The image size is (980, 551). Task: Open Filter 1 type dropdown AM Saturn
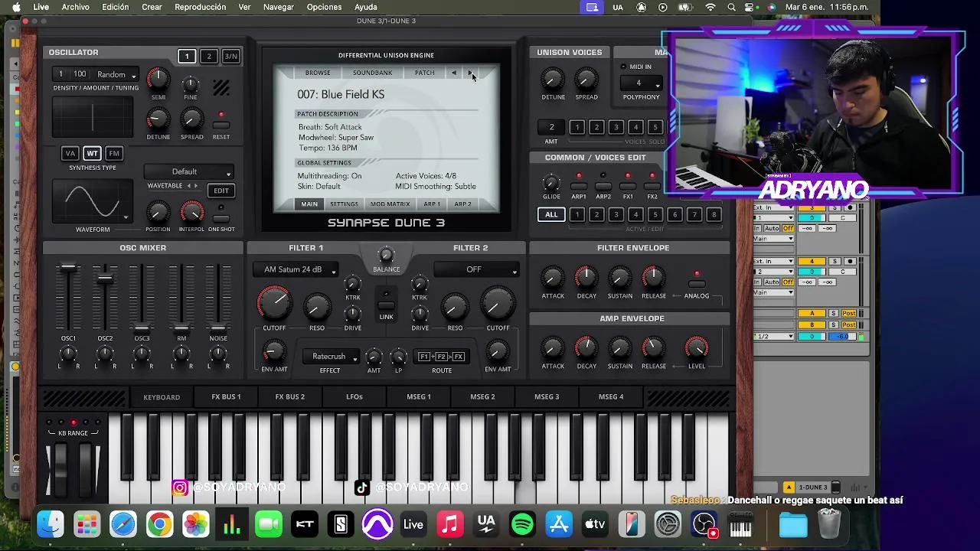(296, 269)
